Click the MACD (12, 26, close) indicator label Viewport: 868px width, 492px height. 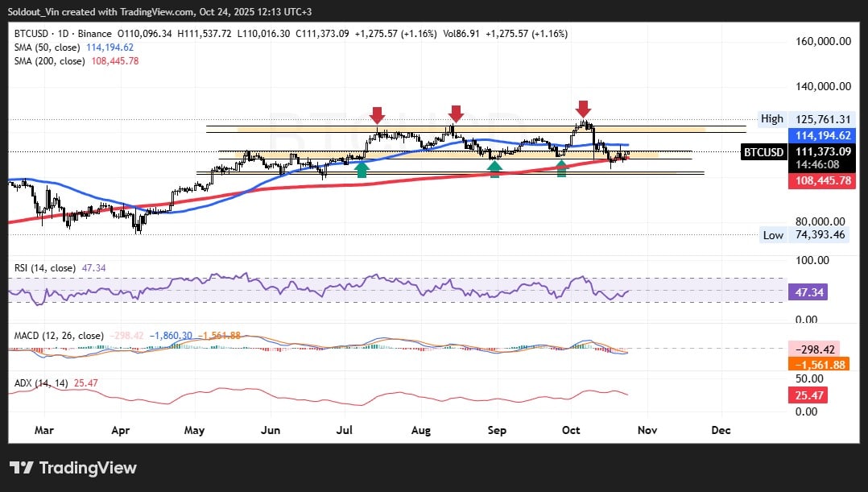coord(57,335)
